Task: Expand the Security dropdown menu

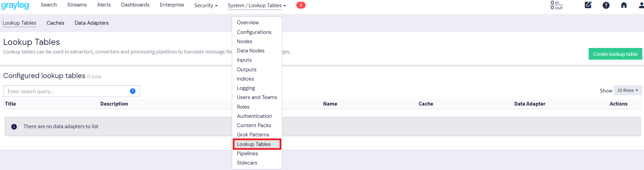Action: tap(206, 5)
